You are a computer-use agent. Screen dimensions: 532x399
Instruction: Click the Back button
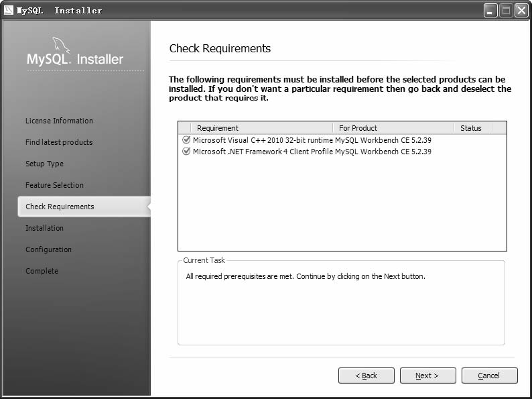367,376
